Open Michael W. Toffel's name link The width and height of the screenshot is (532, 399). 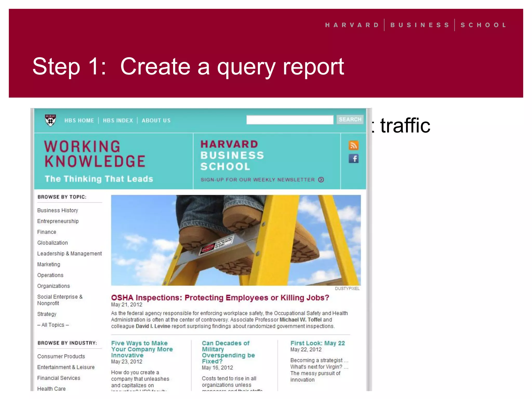(x=301, y=320)
